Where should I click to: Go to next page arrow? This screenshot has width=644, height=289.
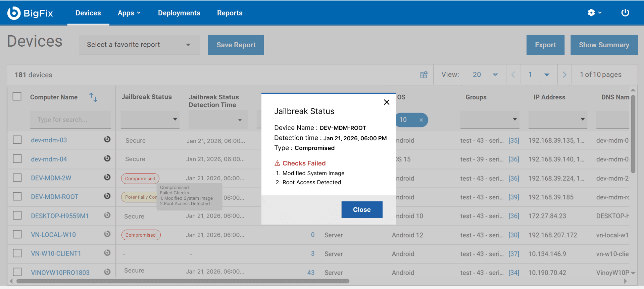point(564,75)
